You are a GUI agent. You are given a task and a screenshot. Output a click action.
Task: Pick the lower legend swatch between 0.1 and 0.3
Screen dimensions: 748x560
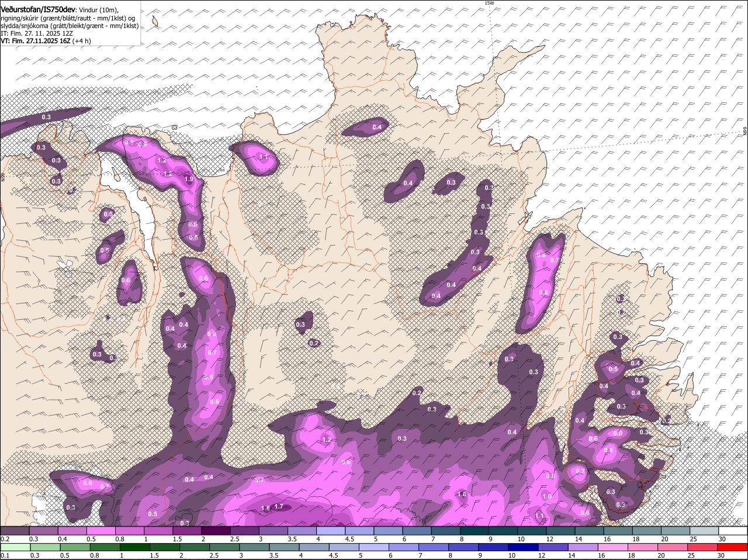click(15, 547)
